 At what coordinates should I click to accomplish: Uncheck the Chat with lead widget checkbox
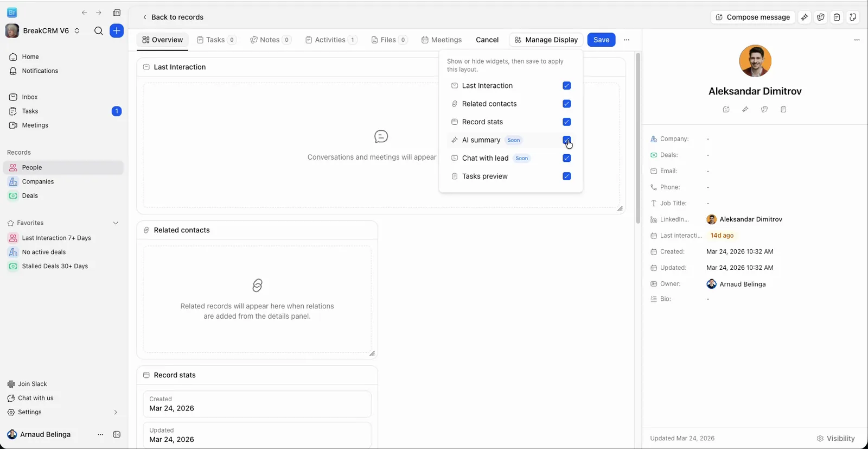click(566, 158)
